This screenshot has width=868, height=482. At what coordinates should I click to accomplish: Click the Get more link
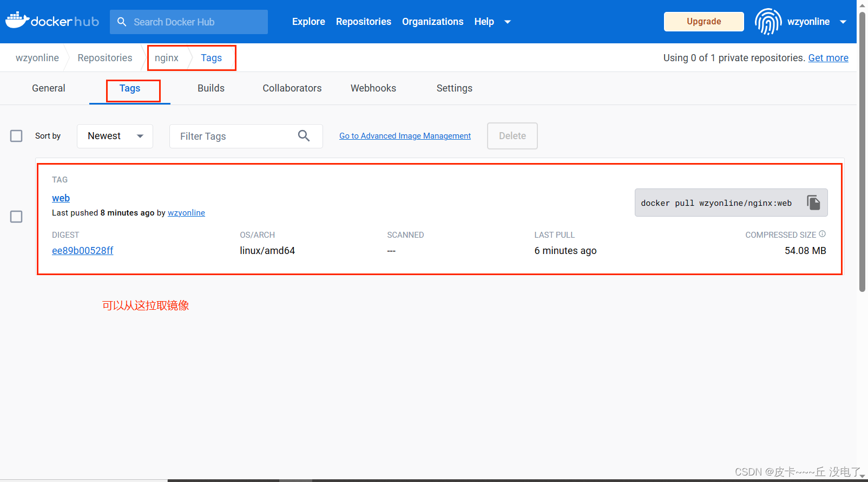[x=828, y=58]
